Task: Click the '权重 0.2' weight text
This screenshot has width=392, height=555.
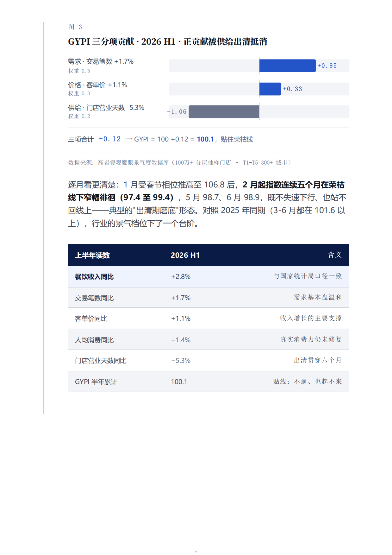Action: [x=79, y=116]
